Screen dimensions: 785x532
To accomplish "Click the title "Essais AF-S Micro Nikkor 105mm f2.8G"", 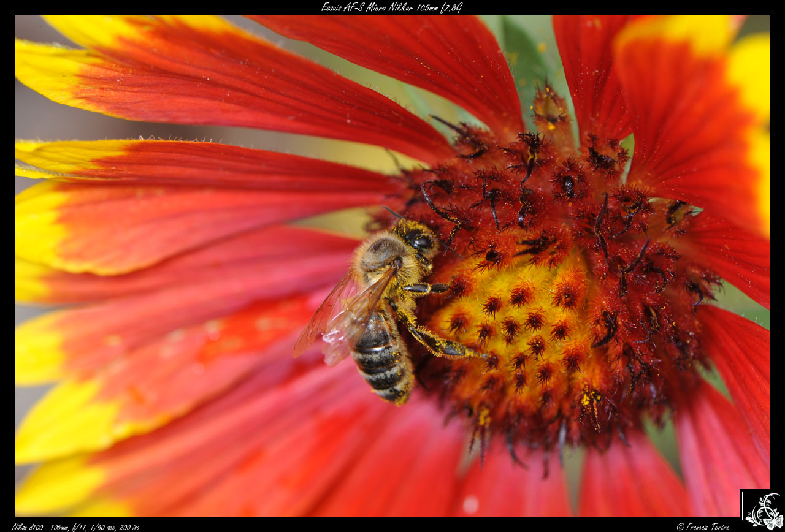I will [391, 7].
